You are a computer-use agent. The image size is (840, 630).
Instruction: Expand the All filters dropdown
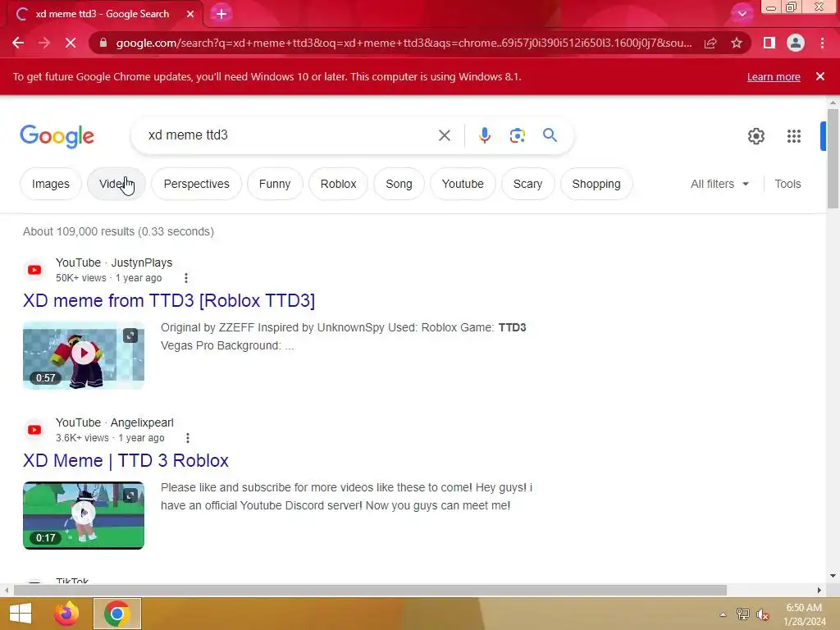click(x=719, y=184)
